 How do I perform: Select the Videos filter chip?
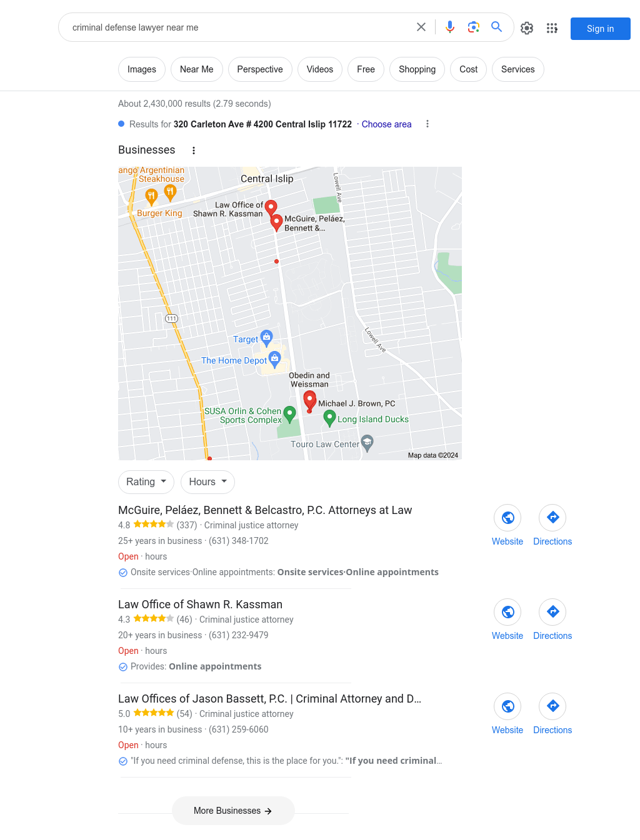point(320,69)
